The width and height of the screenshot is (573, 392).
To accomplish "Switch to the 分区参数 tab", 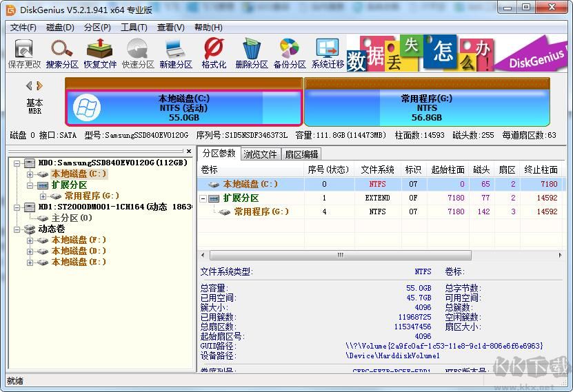I will 219,154.
